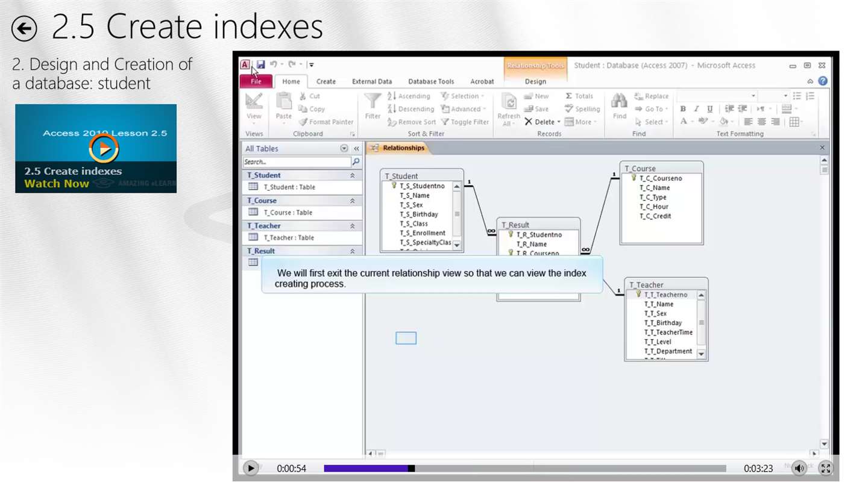Toggle Underline text formatting
The height and width of the screenshot is (488, 868).
click(709, 109)
